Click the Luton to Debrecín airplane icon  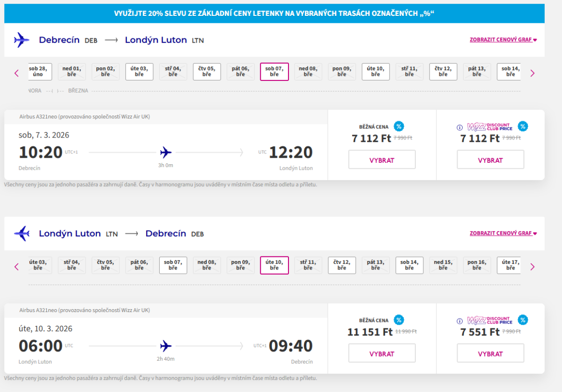tap(22, 233)
